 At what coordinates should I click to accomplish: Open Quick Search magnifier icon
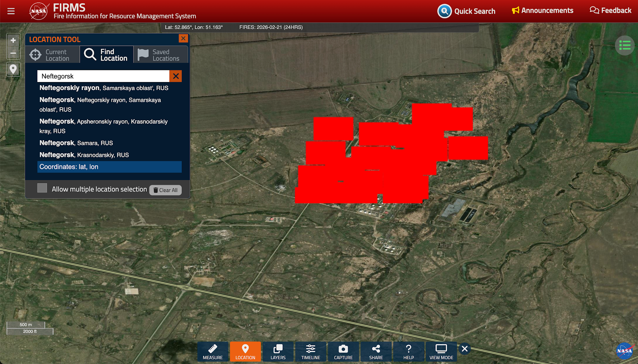tap(444, 11)
